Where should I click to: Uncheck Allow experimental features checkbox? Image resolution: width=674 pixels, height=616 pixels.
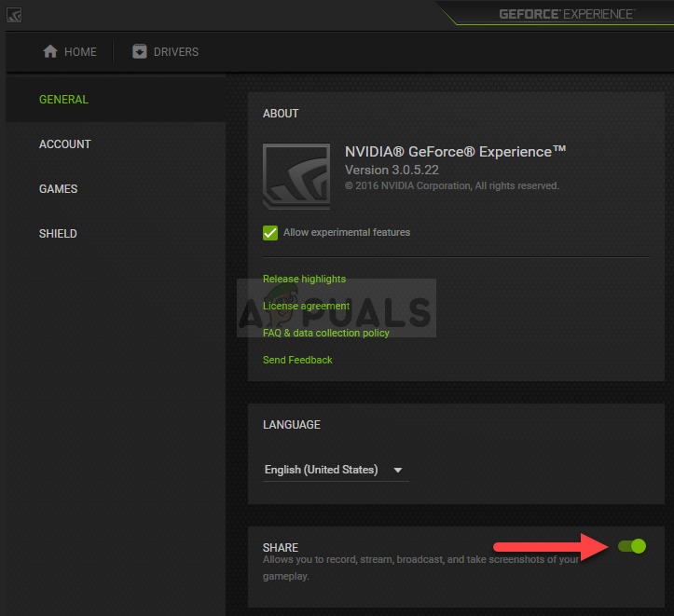point(270,233)
